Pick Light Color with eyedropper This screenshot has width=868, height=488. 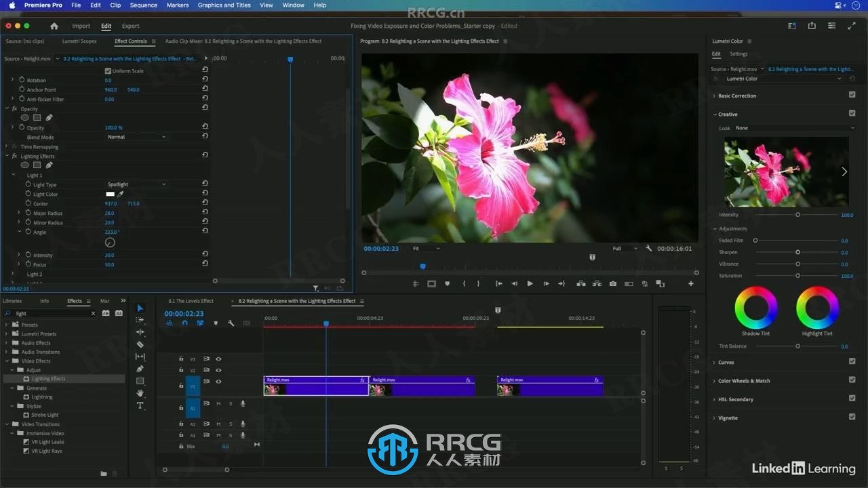120,194
